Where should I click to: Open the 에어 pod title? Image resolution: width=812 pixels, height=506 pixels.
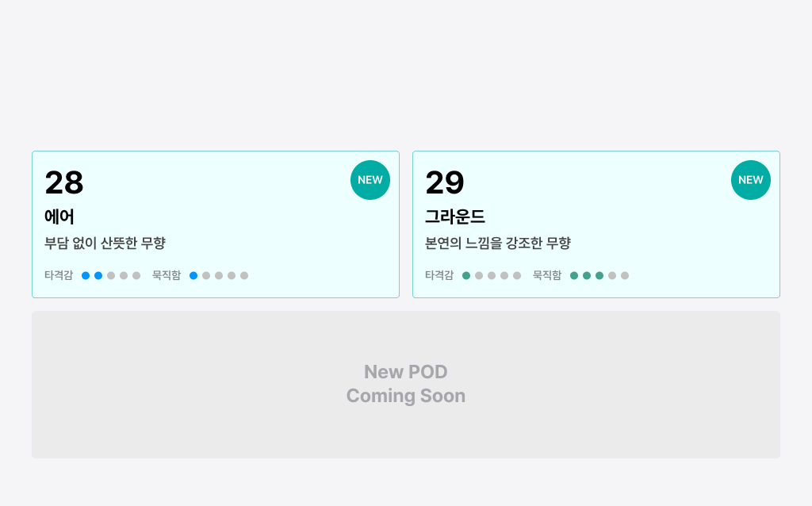coord(59,217)
